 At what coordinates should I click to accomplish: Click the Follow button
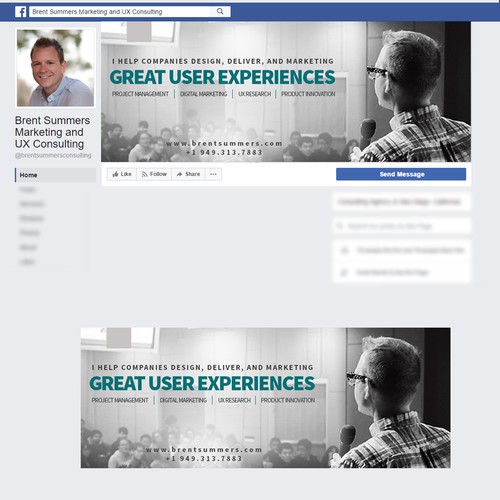(154, 174)
